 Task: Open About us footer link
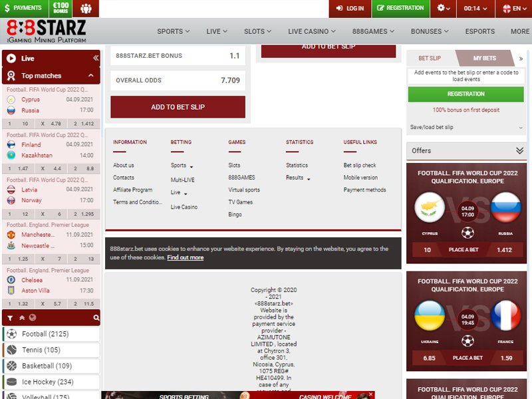point(124,165)
